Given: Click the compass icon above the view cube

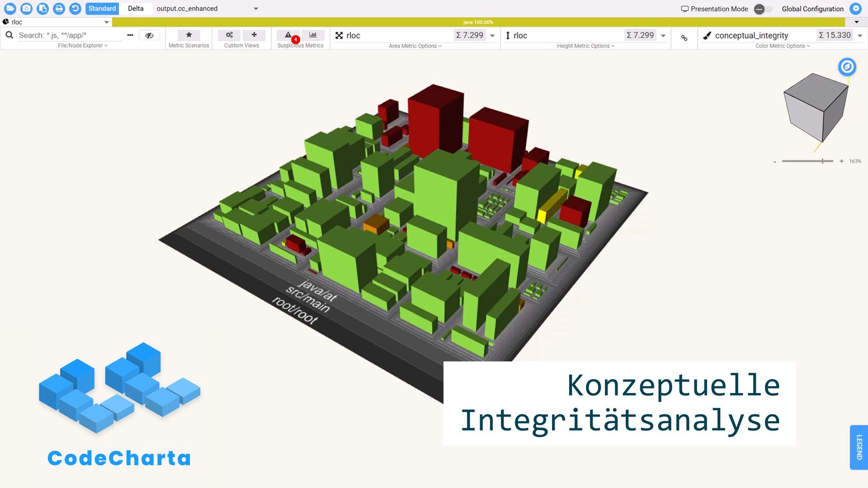Looking at the screenshot, I should tap(847, 67).
